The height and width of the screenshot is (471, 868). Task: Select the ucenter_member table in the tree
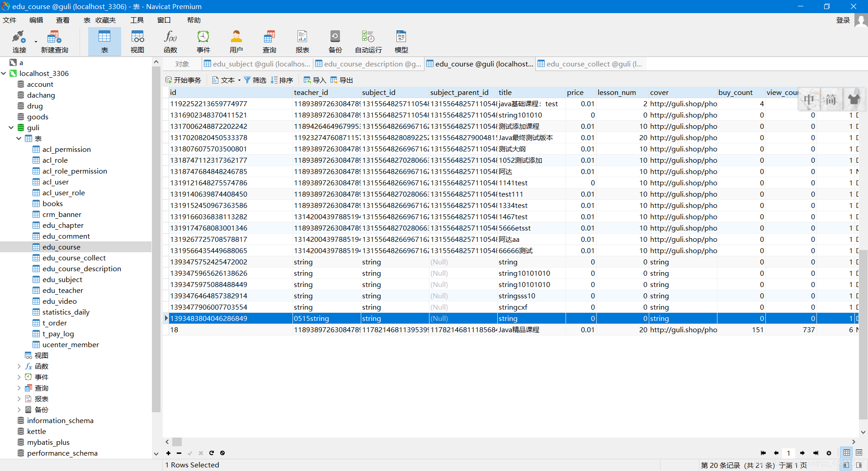71,344
